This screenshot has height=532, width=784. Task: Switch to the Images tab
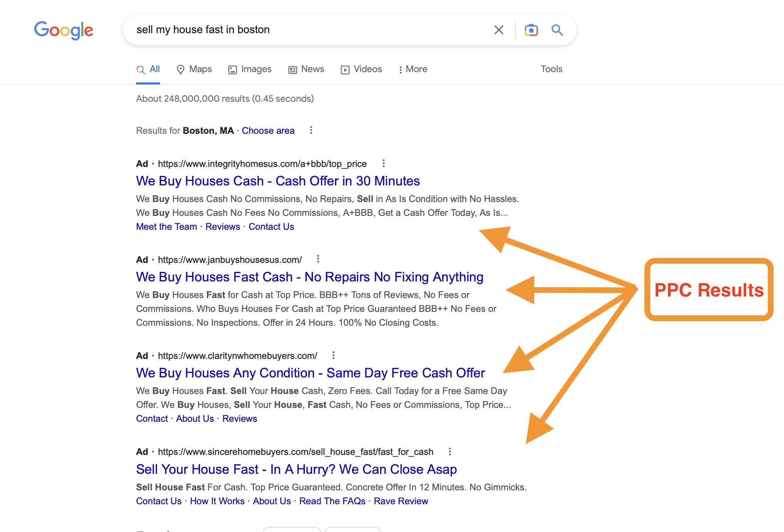point(250,69)
